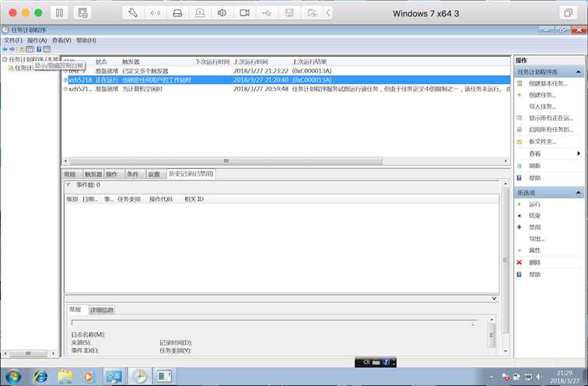The height and width of the screenshot is (386, 588).
Task: Click 帮助 under the 所选项 section
Action: point(535,274)
